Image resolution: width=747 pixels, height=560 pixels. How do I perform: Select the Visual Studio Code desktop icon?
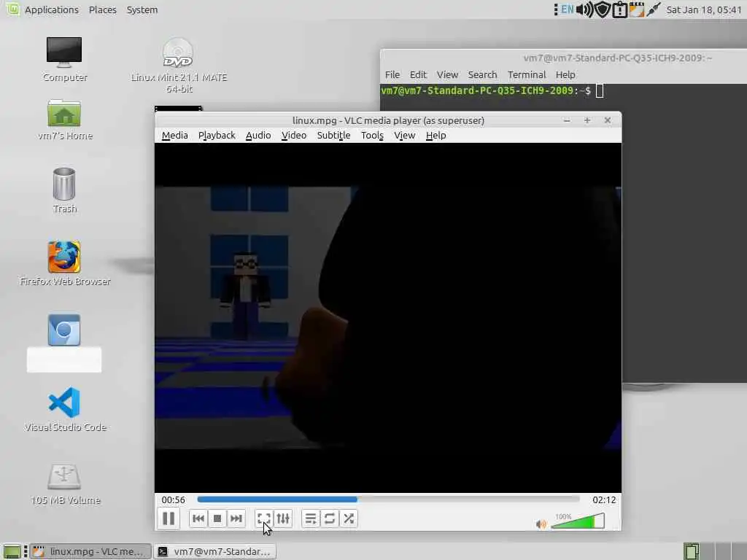(x=65, y=410)
